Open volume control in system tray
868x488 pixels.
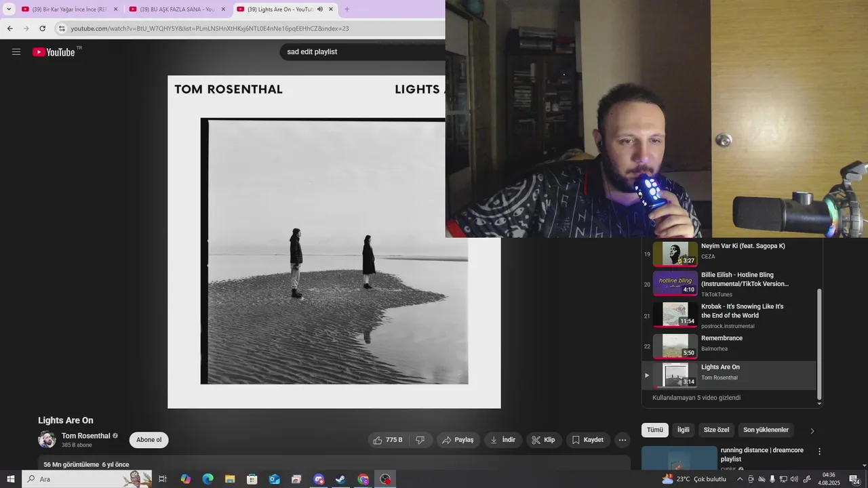point(795,479)
